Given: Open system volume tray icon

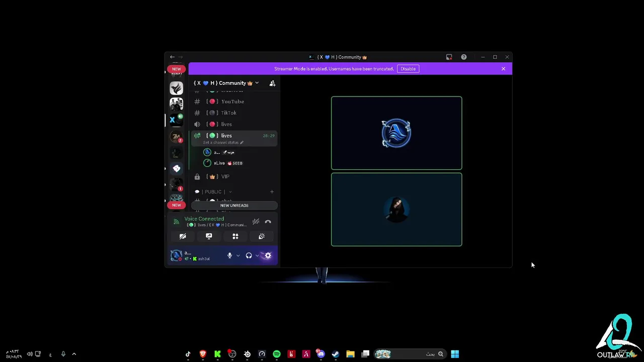Looking at the screenshot, I should tap(30, 354).
